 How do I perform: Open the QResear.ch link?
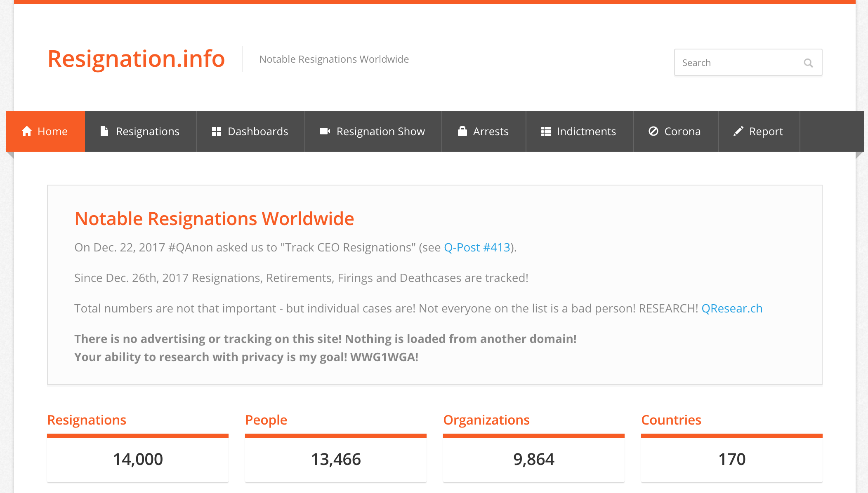pyautogui.click(x=732, y=308)
